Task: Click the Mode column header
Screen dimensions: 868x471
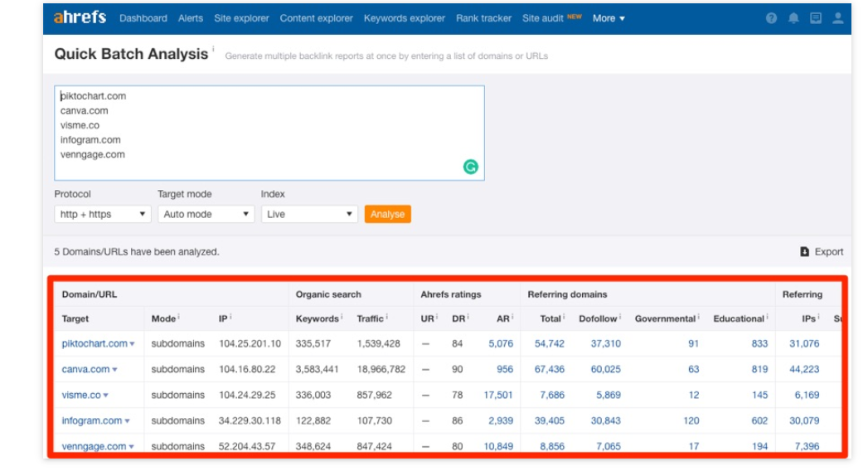Action: 163,318
